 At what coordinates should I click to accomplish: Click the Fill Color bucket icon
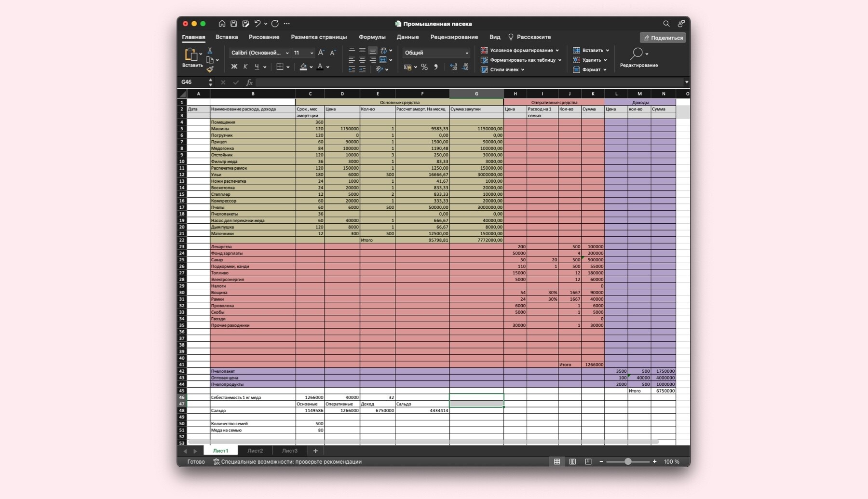point(303,67)
